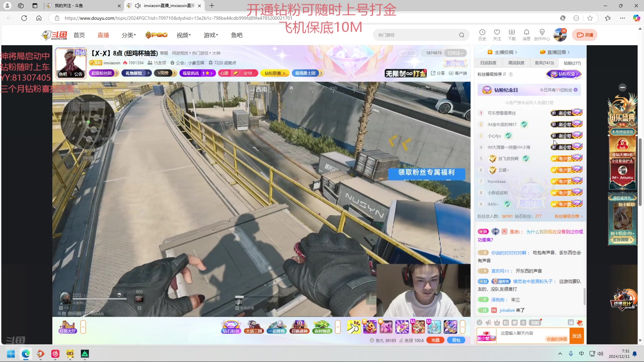Open 消息 notification bell
The height and width of the screenshot is (362, 644).
pyautogui.click(x=527, y=33)
